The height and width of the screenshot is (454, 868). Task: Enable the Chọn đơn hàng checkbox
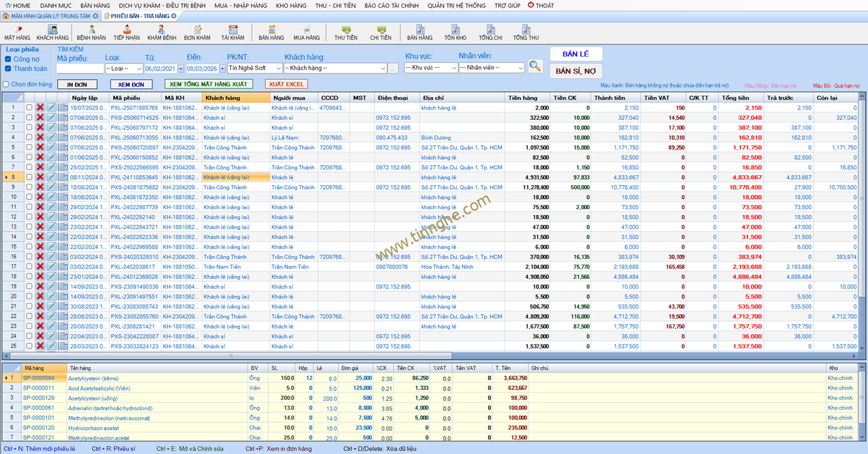tap(6, 84)
